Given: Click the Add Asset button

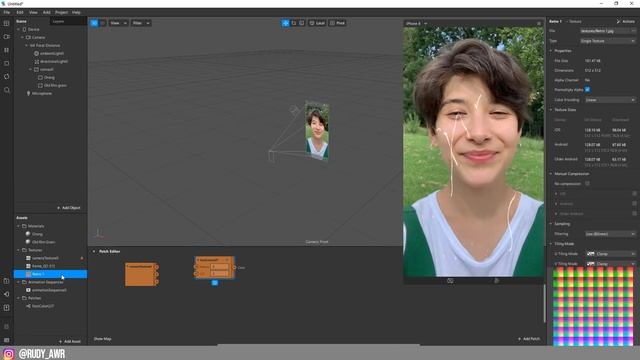Looking at the screenshot, I should click(69, 341).
